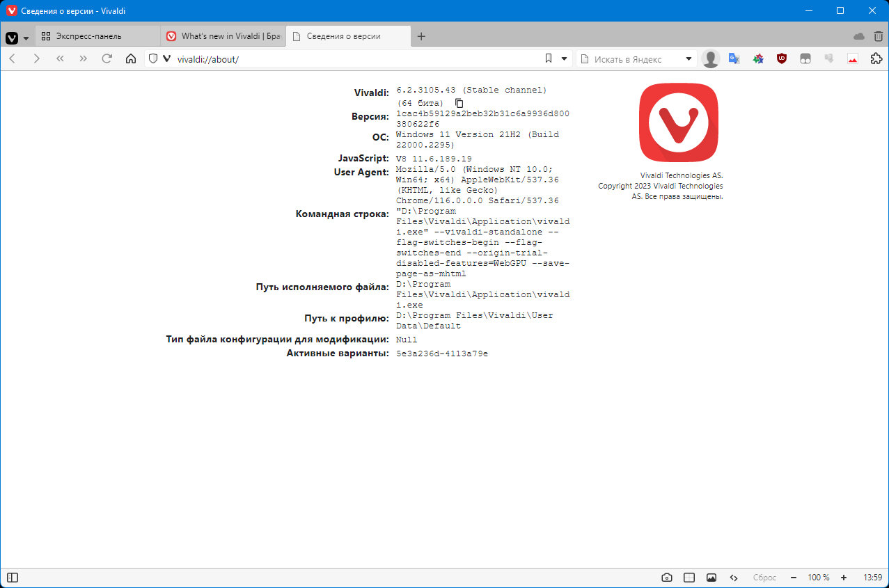Reload the current page
This screenshot has height=588, width=889.
tap(107, 58)
